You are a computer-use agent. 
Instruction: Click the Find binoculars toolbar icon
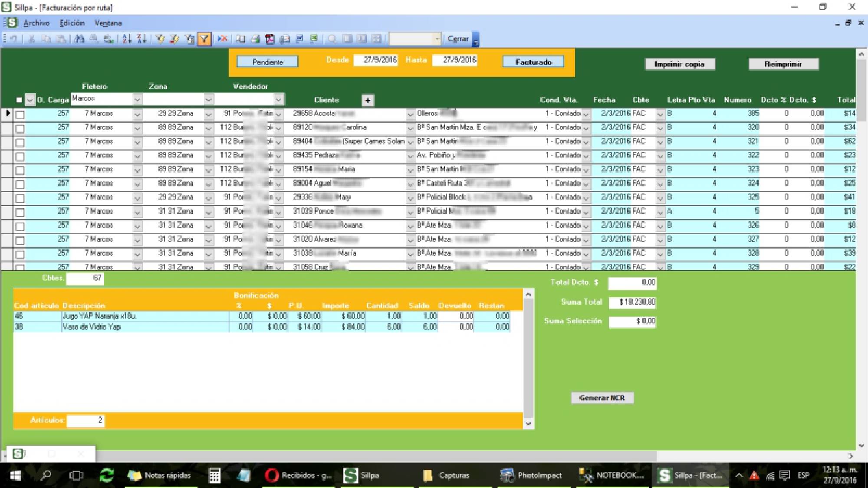pyautogui.click(x=79, y=39)
